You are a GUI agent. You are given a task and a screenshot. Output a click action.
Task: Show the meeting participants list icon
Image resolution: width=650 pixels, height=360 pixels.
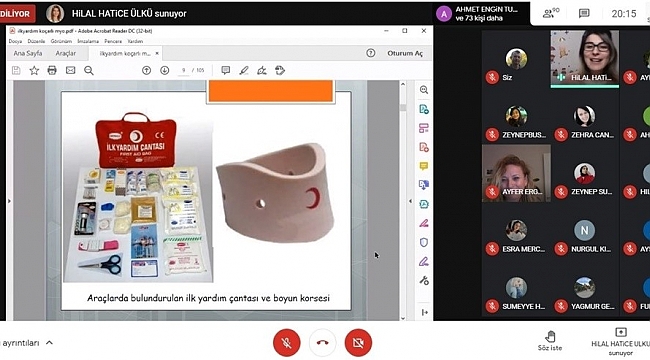click(551, 13)
